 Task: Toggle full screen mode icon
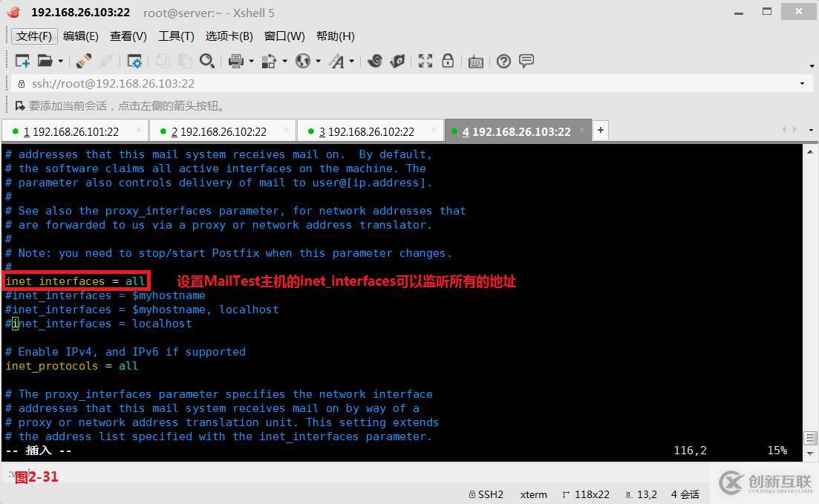[425, 61]
